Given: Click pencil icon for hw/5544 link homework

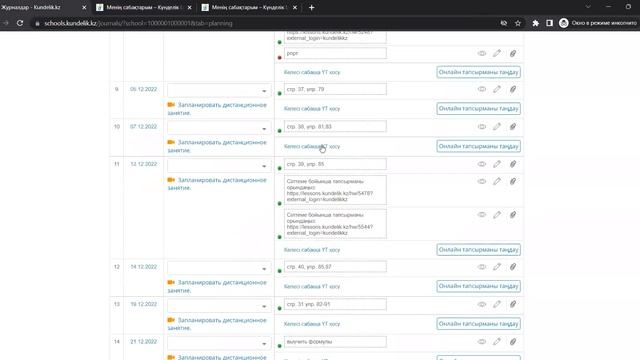Looking at the screenshot, I should pyautogui.click(x=497, y=215).
